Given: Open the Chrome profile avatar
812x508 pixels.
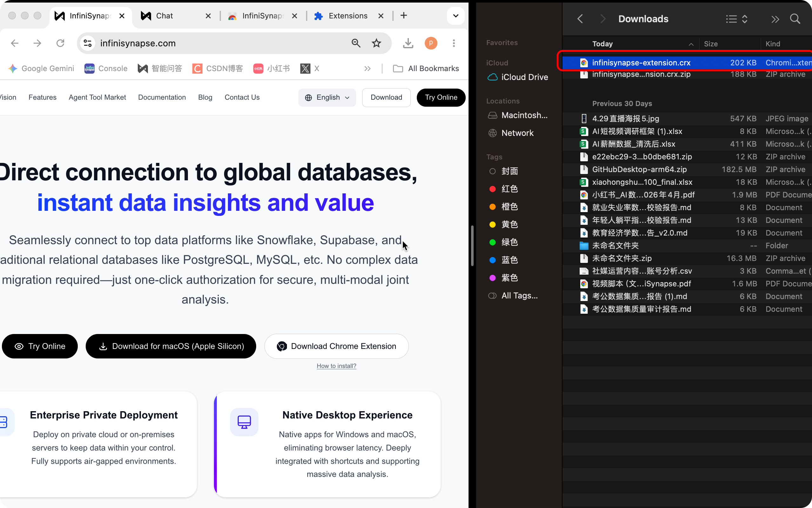Looking at the screenshot, I should pyautogui.click(x=431, y=43).
